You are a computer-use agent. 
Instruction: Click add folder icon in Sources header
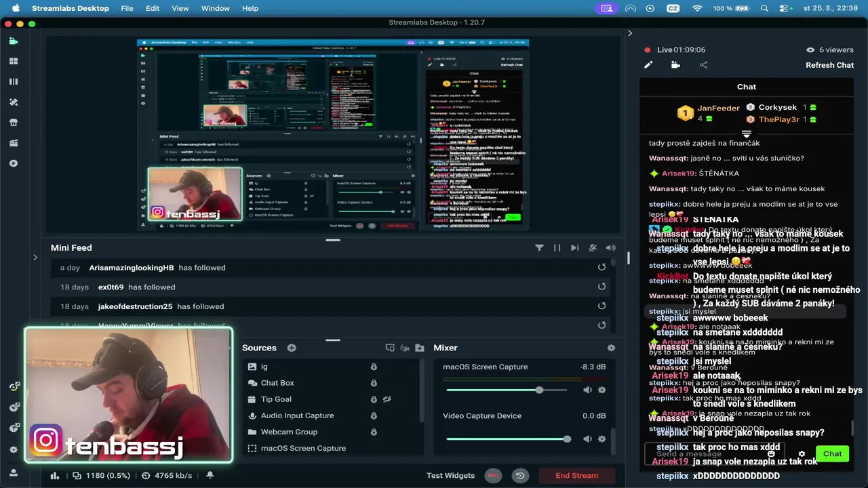click(420, 348)
